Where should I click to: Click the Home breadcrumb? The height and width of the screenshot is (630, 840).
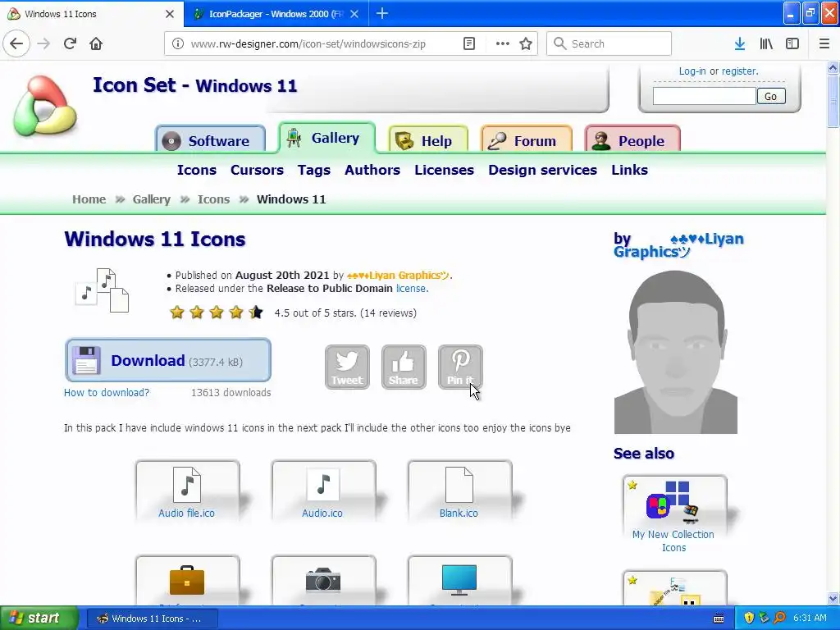(89, 199)
